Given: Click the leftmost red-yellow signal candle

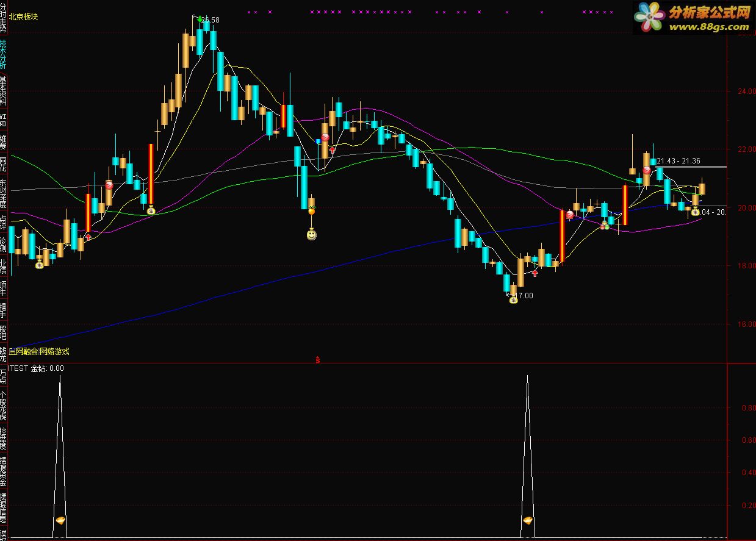Looking at the screenshot, I should pos(88,213).
